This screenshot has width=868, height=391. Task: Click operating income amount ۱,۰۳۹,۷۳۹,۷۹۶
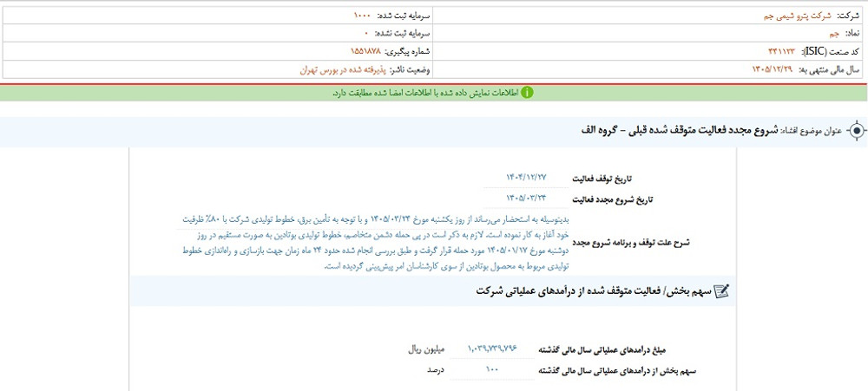(x=491, y=348)
